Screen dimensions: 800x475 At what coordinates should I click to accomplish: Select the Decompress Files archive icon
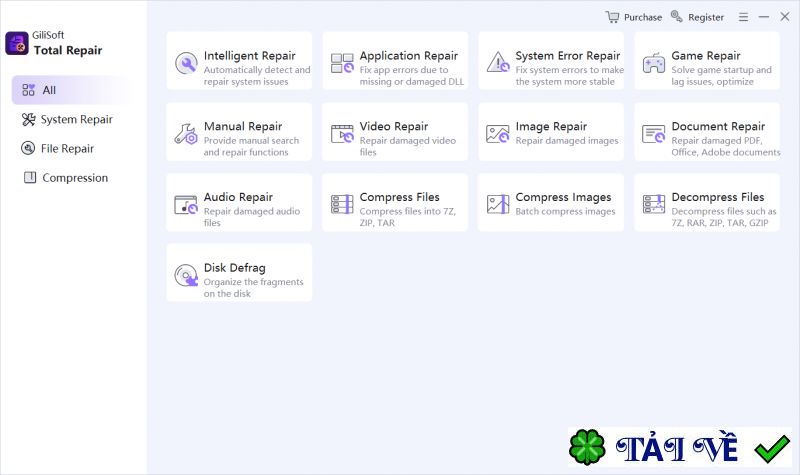(654, 204)
